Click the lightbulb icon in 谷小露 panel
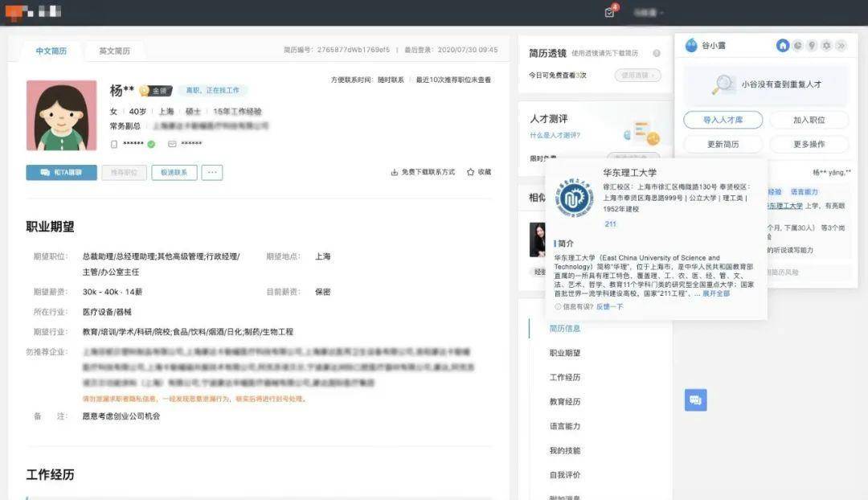The height and width of the screenshot is (500, 868). point(812,46)
